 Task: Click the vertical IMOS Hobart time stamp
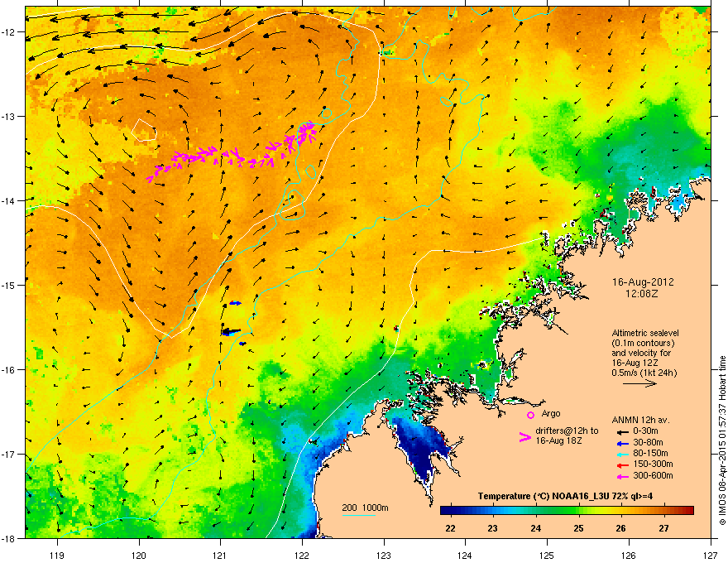[722, 440]
